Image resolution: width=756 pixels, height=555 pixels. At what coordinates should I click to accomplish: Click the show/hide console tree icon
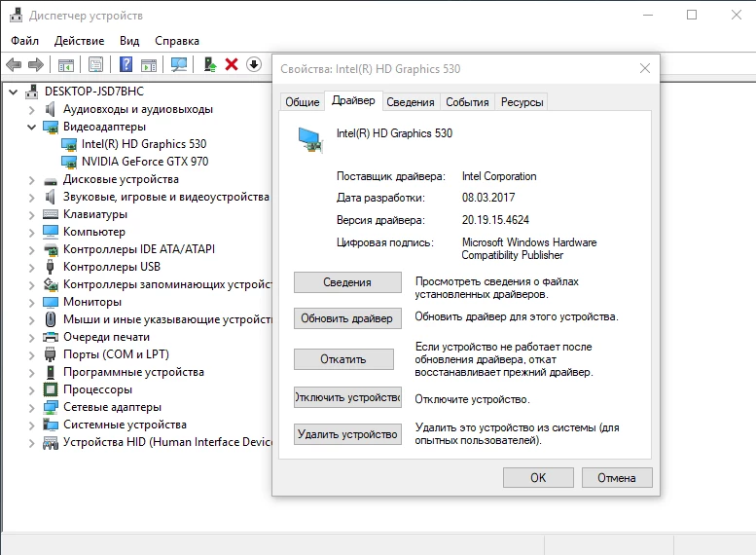pyautogui.click(x=66, y=64)
